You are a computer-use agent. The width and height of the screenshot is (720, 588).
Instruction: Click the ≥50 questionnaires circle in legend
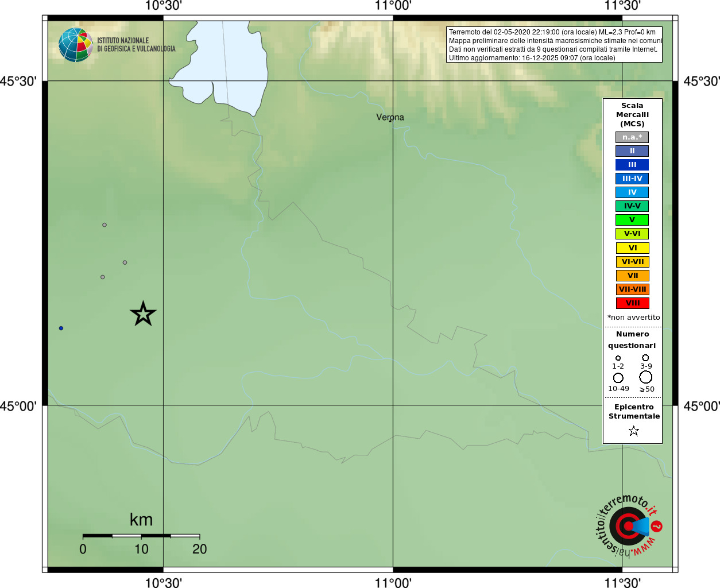(646, 377)
